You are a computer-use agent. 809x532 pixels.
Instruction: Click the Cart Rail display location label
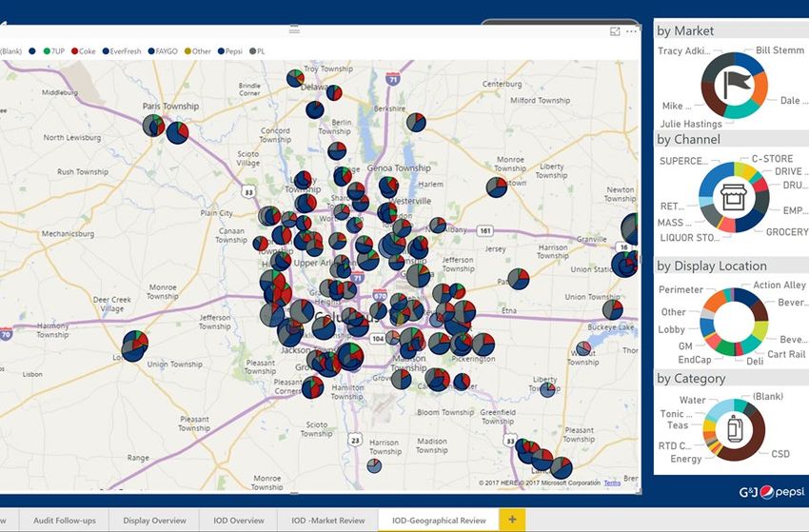coord(786,354)
